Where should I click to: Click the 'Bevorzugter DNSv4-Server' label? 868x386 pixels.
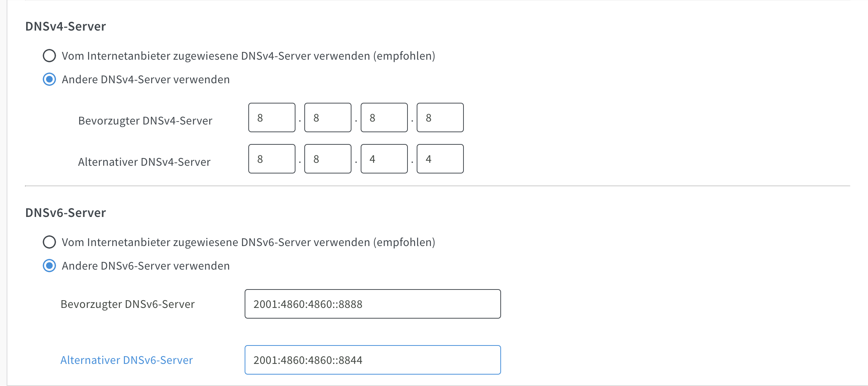coord(145,121)
